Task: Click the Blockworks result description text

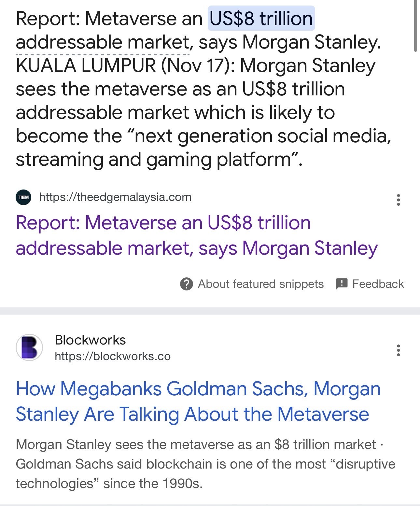Action: coord(205,464)
